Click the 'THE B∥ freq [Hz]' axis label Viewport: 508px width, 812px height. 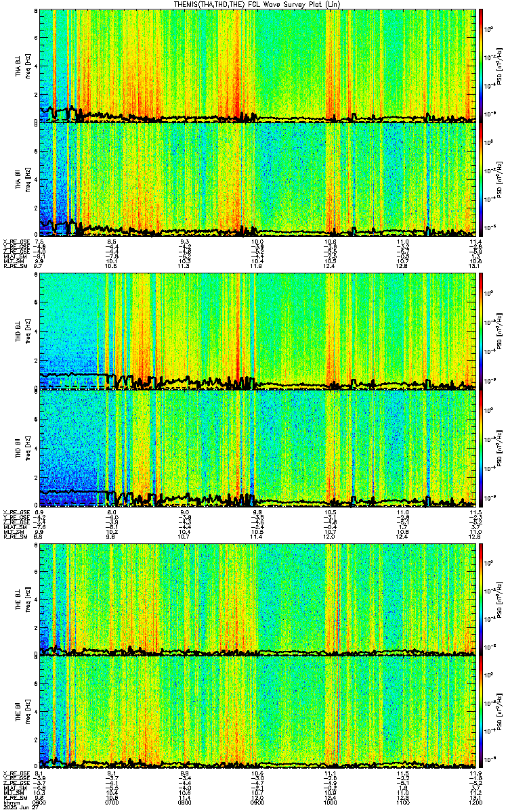click(22, 713)
